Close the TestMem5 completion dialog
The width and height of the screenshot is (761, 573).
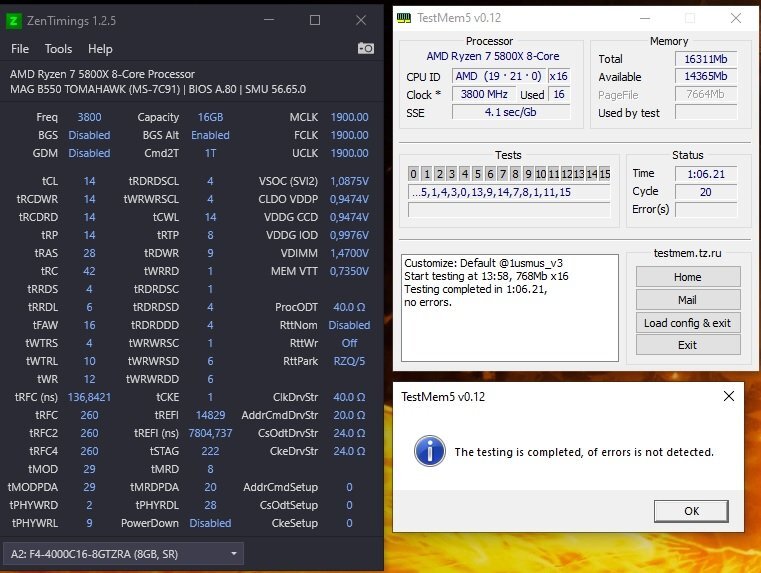tap(728, 396)
